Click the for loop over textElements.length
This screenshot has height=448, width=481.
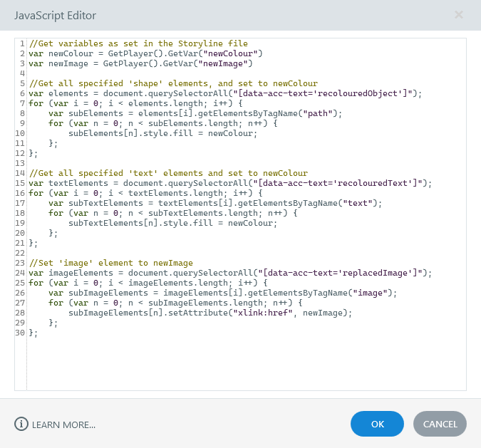(x=145, y=193)
